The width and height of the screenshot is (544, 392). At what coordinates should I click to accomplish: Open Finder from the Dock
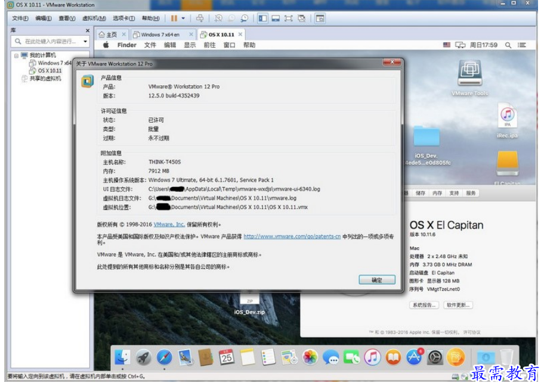(122, 357)
